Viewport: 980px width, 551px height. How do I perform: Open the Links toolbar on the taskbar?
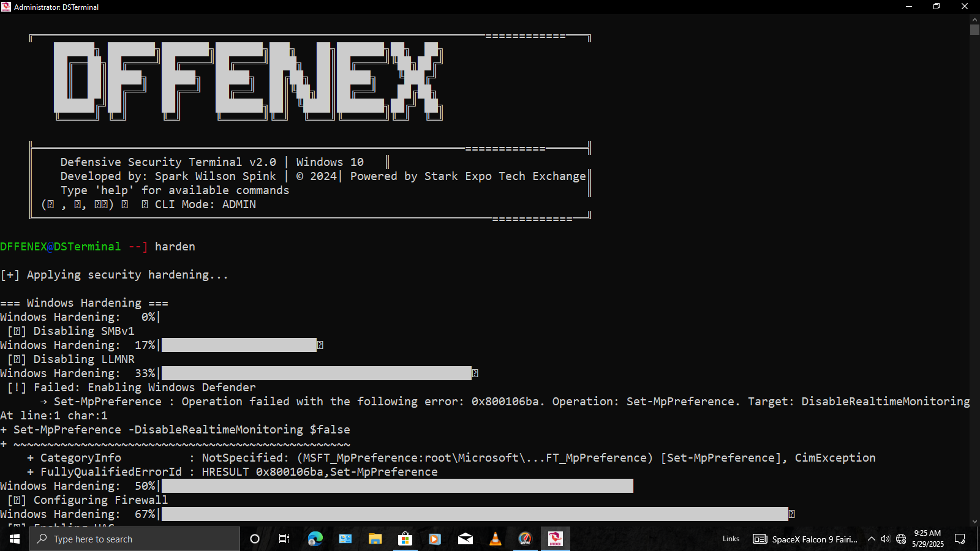tap(731, 539)
